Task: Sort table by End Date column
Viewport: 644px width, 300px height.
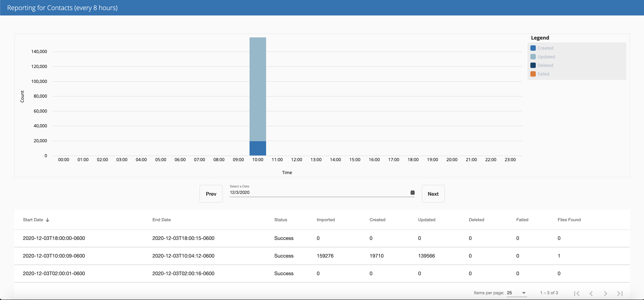Action: point(161,220)
